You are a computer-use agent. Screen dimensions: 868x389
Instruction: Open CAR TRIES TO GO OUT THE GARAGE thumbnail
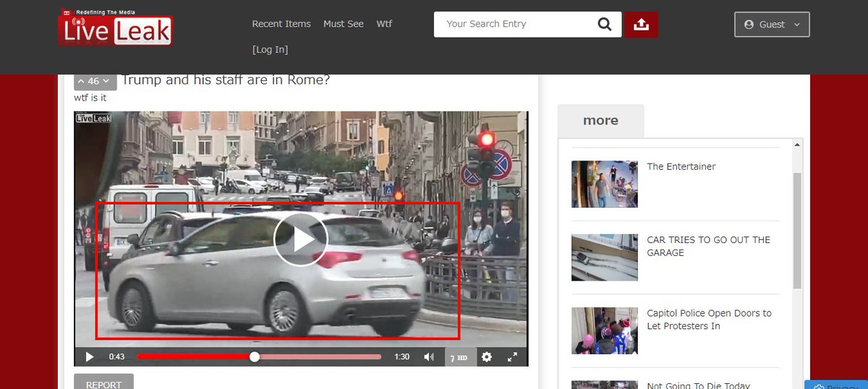coord(605,257)
